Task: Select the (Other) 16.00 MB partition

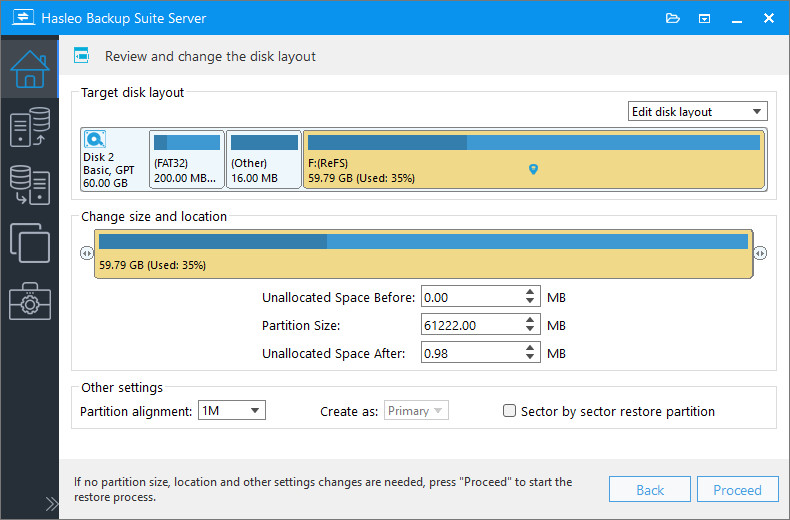Action: (x=264, y=159)
